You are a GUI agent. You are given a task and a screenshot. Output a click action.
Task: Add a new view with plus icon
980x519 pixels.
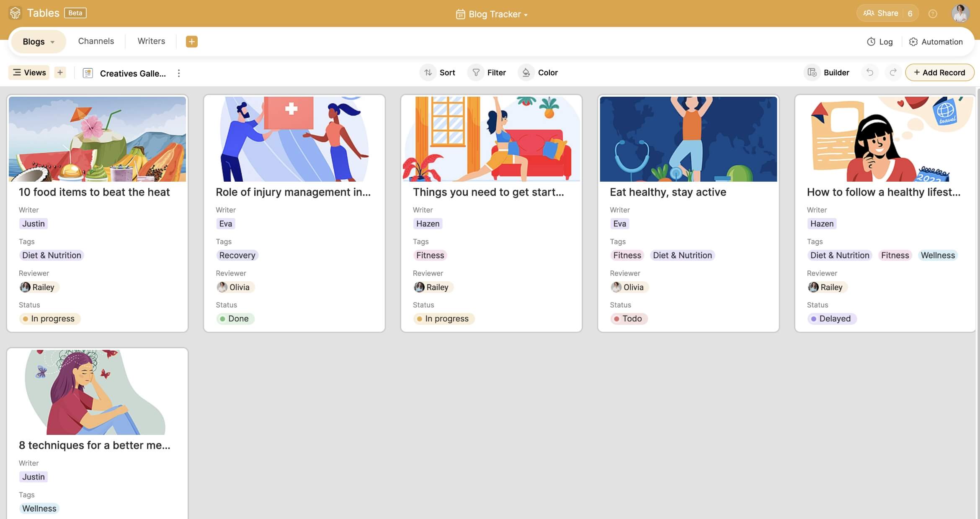point(60,72)
